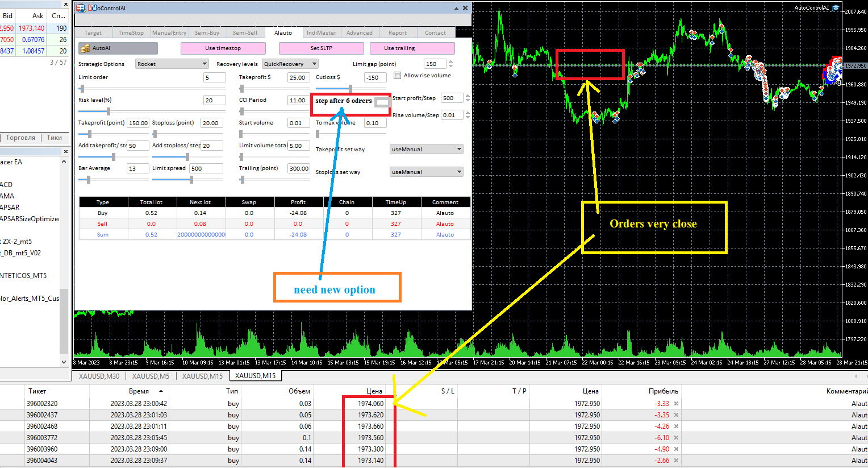Open the Recovery levels QuickRecovery dropdown
Screen dimensions: 868x468
click(x=290, y=64)
